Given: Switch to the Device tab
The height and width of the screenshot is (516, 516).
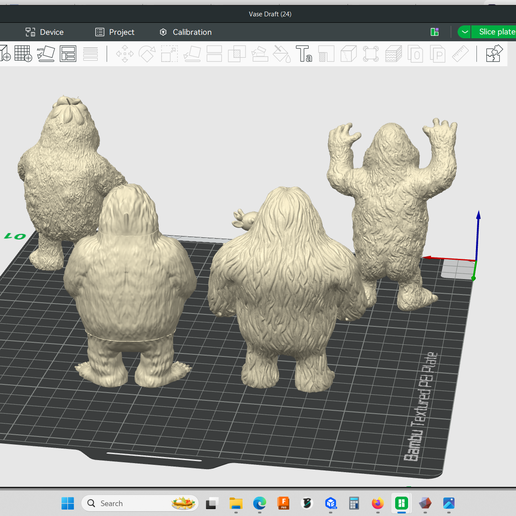Looking at the screenshot, I should pyautogui.click(x=44, y=32).
